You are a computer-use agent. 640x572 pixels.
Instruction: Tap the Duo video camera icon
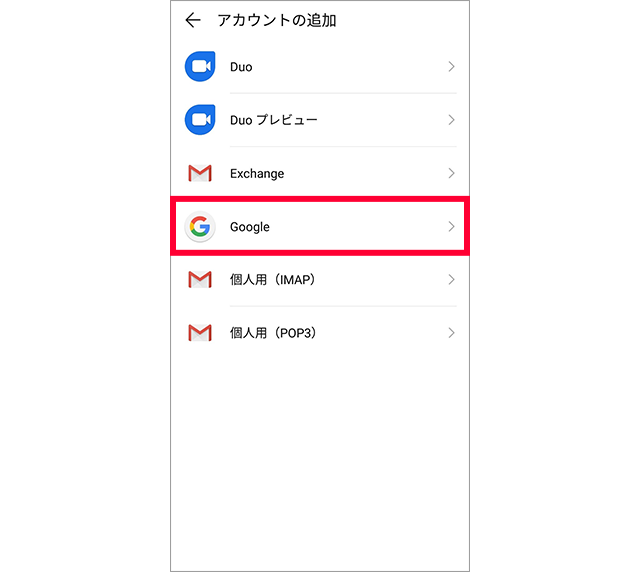pos(200,66)
